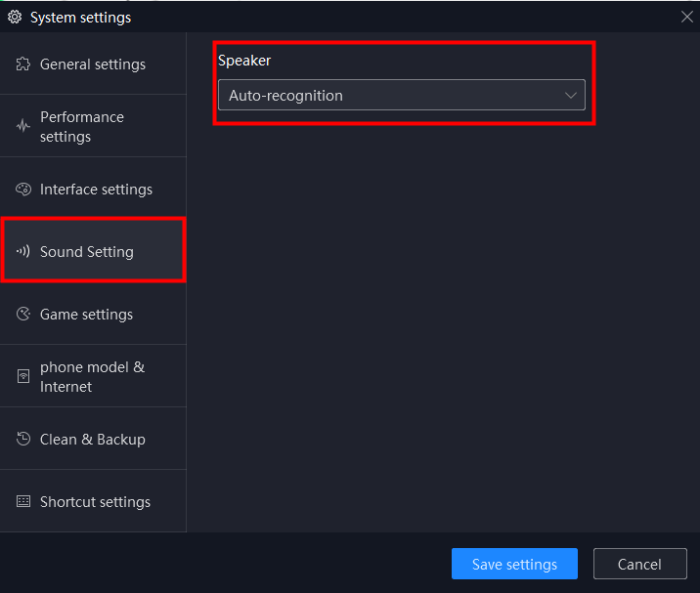Click the Performance settings pulse icon
The image size is (700, 593).
[23, 126]
